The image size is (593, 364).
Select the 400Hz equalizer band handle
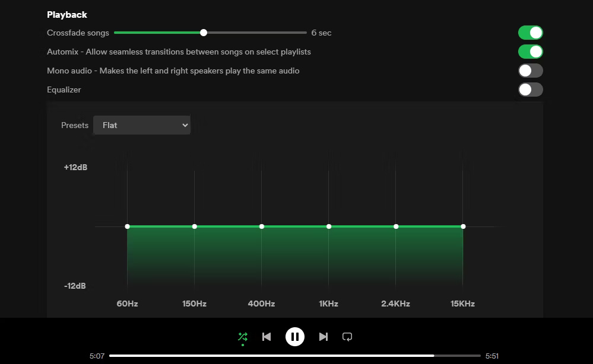pos(261,226)
